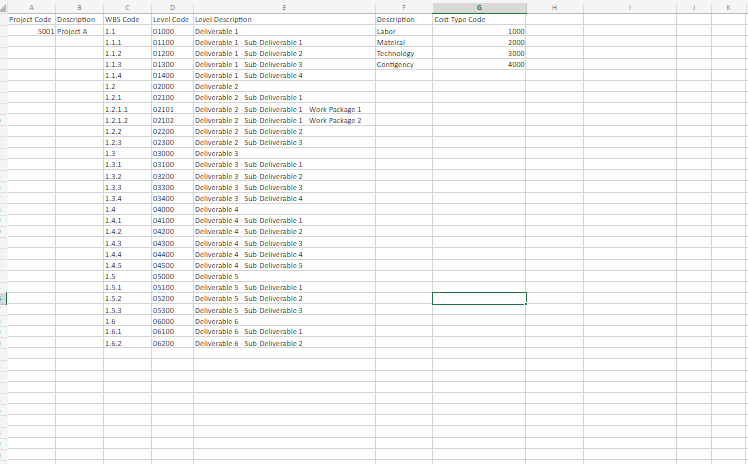748x464 pixels.
Task: Select the 'Mateiral' cell
Action: [x=404, y=42]
